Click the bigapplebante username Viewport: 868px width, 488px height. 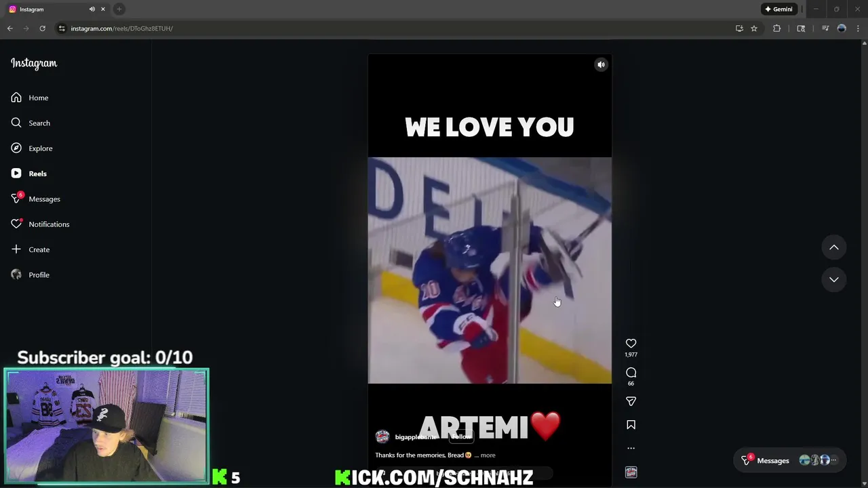click(x=415, y=437)
